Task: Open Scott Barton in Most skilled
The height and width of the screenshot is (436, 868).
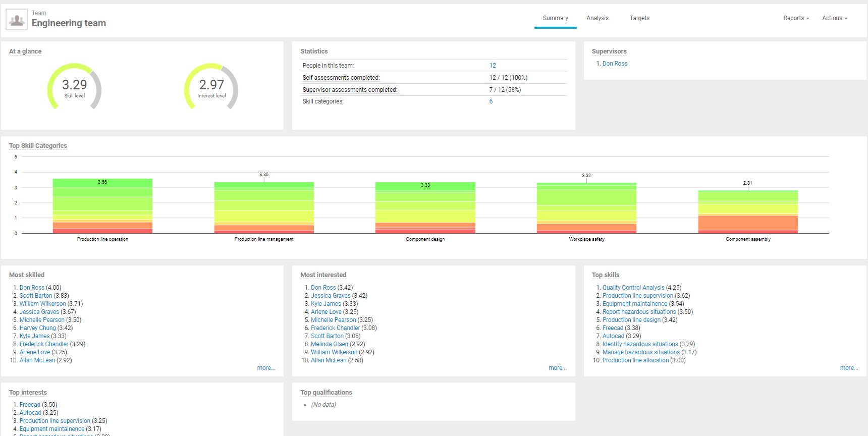Action: point(36,296)
